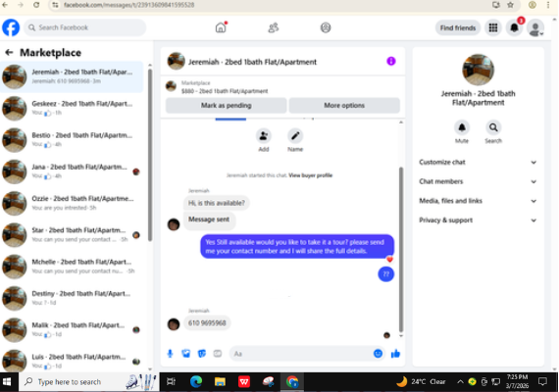
Task: Open the account profile avatar menu
Action: coord(535,28)
